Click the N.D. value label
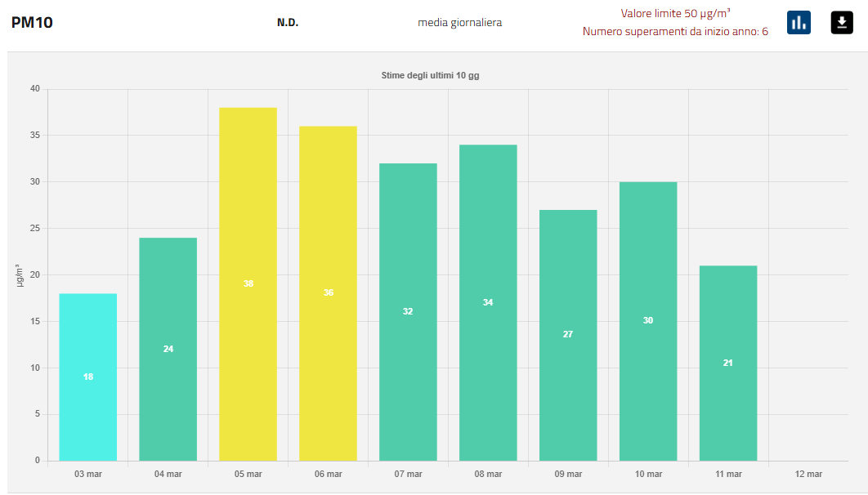 click(288, 23)
